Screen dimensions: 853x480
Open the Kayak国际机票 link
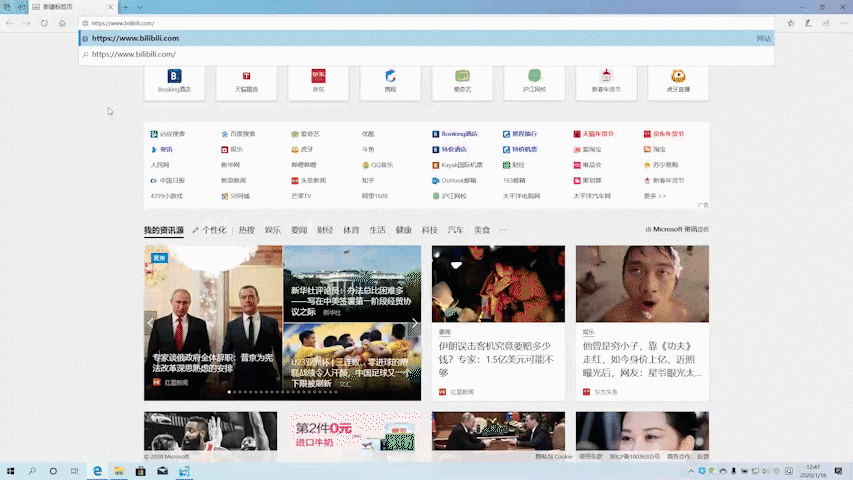[458, 165]
